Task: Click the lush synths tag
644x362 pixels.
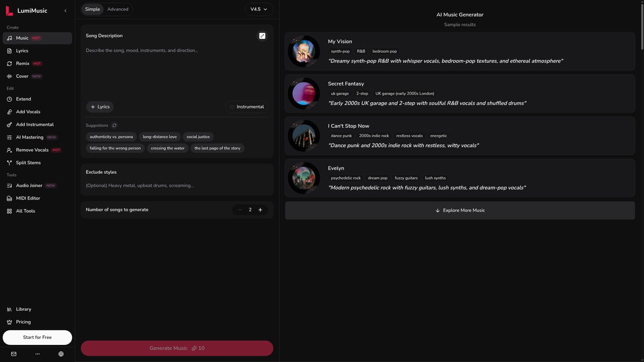Action: point(435,178)
